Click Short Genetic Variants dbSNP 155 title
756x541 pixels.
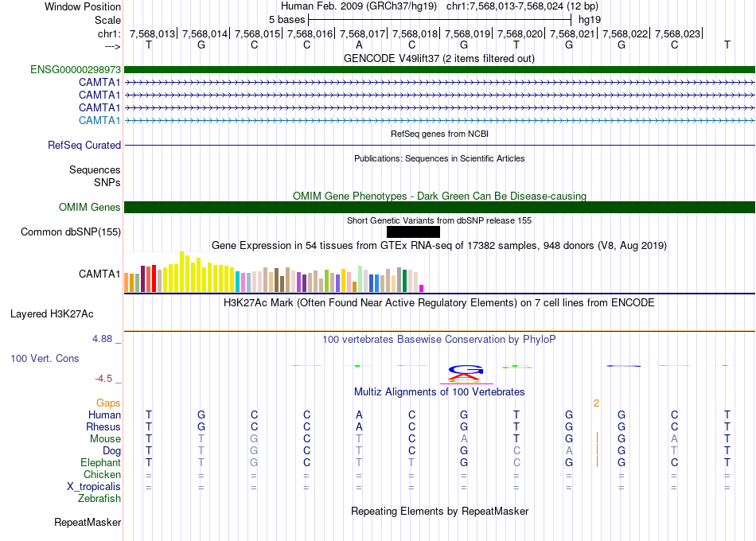(439, 220)
